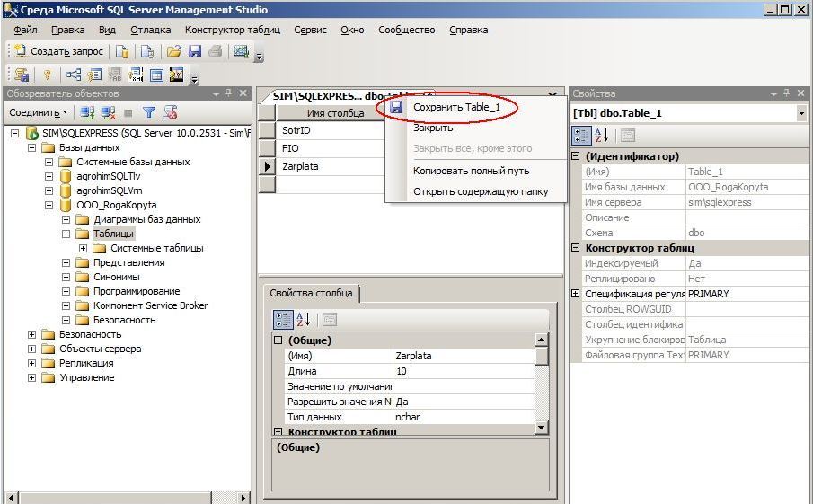Click the filter funnel icon
813x504 pixels.
[x=149, y=112]
